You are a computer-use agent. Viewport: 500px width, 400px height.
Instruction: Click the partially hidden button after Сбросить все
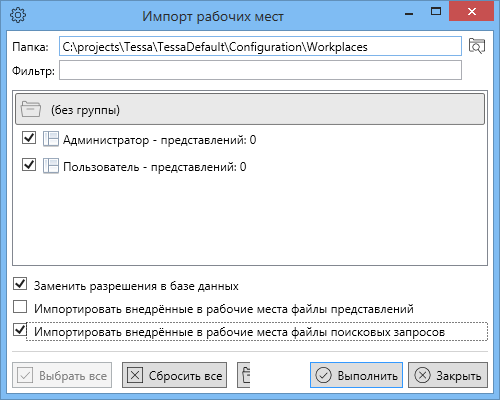pyautogui.click(x=244, y=375)
